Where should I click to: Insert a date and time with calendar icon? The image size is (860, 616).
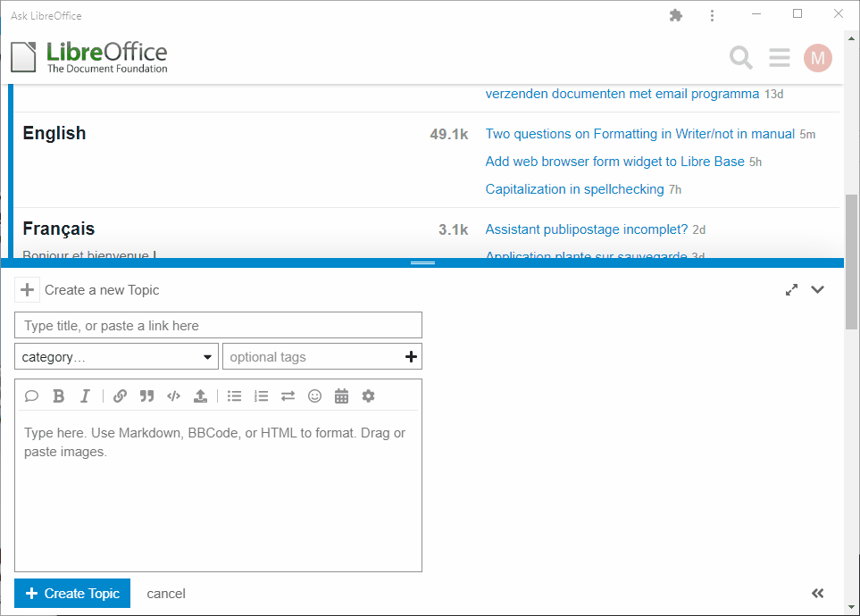pos(341,396)
